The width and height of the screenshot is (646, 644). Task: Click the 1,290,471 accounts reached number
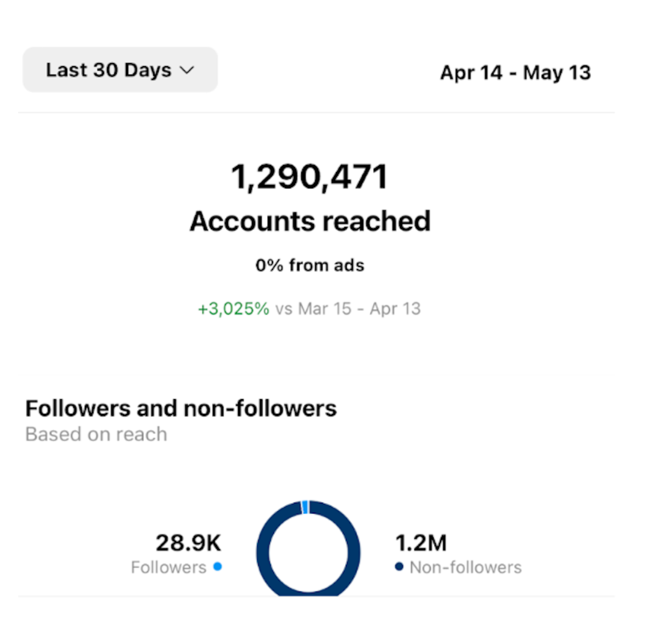pyautogui.click(x=309, y=177)
